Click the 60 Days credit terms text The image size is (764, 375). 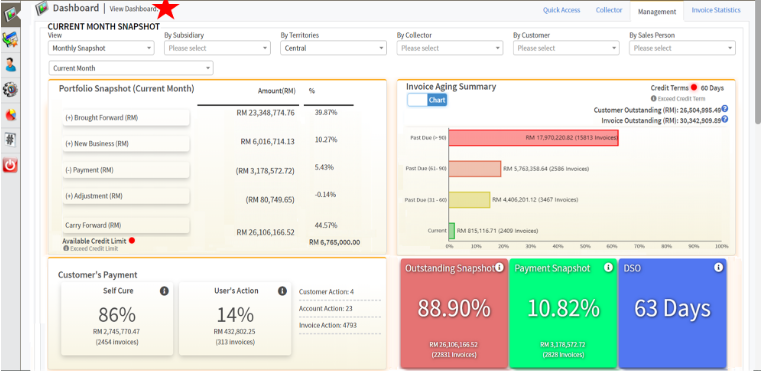tap(712, 88)
